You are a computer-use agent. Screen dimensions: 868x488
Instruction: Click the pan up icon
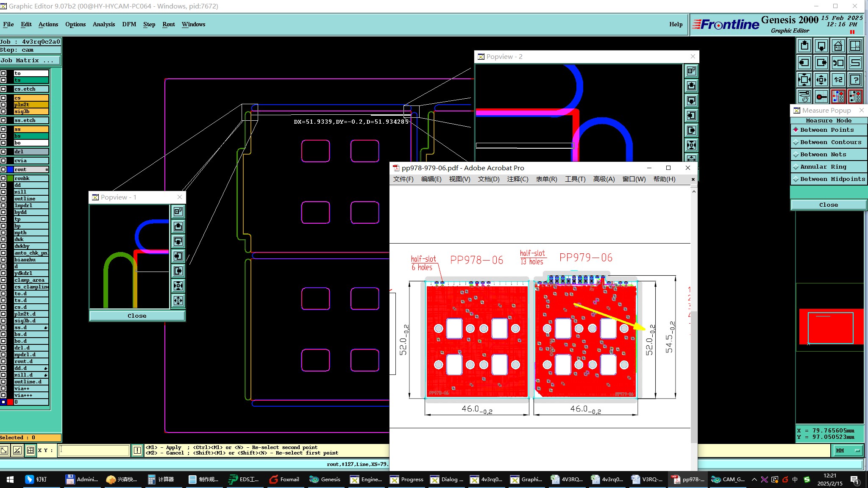coord(804,46)
